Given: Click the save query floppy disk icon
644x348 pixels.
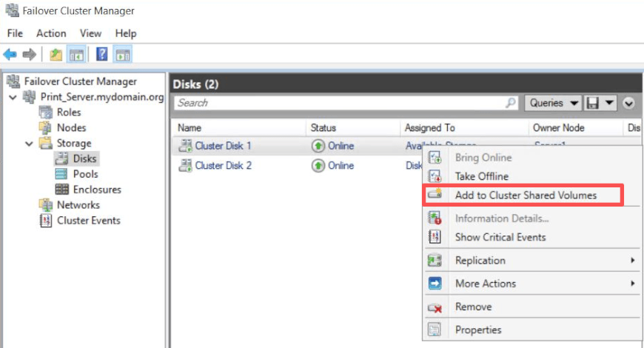Looking at the screenshot, I should (592, 103).
